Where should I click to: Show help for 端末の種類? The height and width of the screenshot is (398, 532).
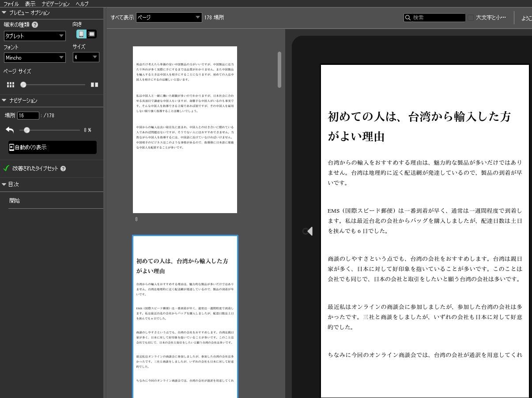pos(35,25)
